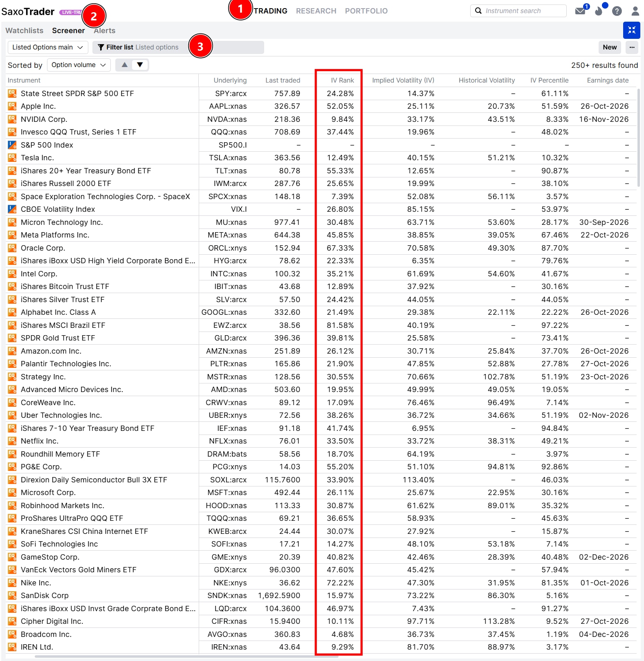
Task: Switch to the RESEARCH tab
Action: click(316, 11)
